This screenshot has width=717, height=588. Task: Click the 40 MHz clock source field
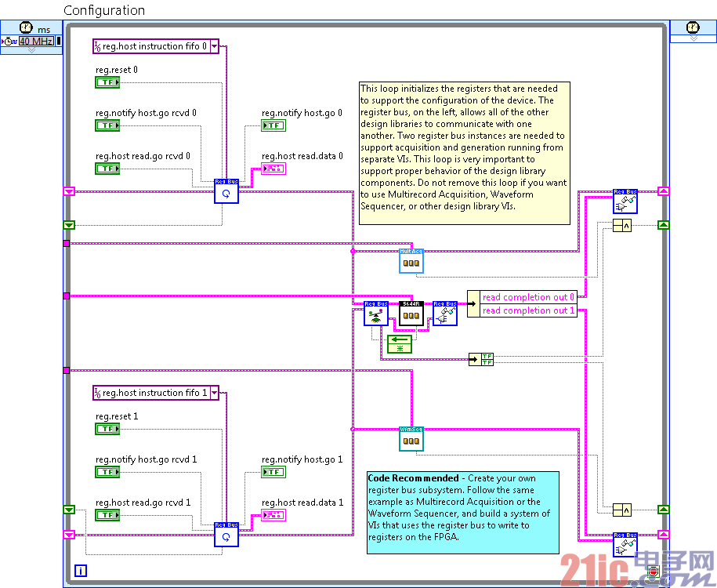coord(36,42)
